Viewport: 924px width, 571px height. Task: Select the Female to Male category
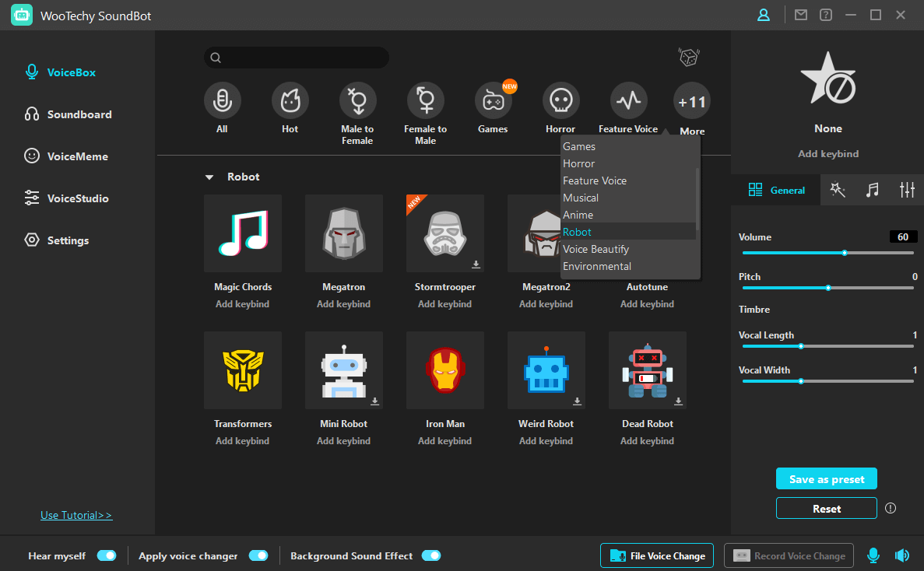point(426,100)
